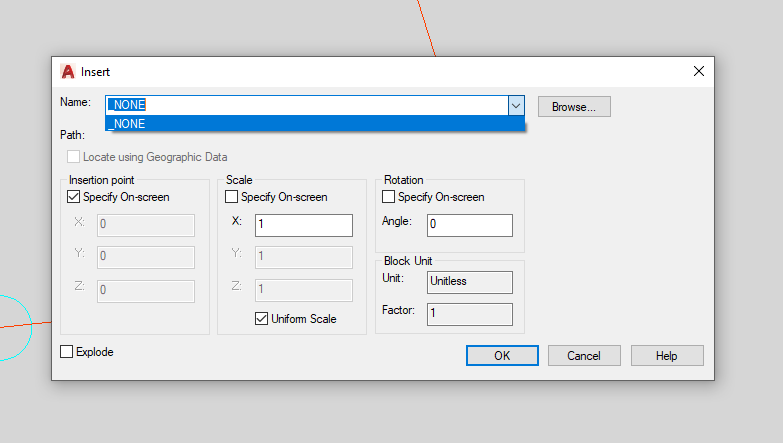Click the Block Unit Factor field

pos(469,314)
